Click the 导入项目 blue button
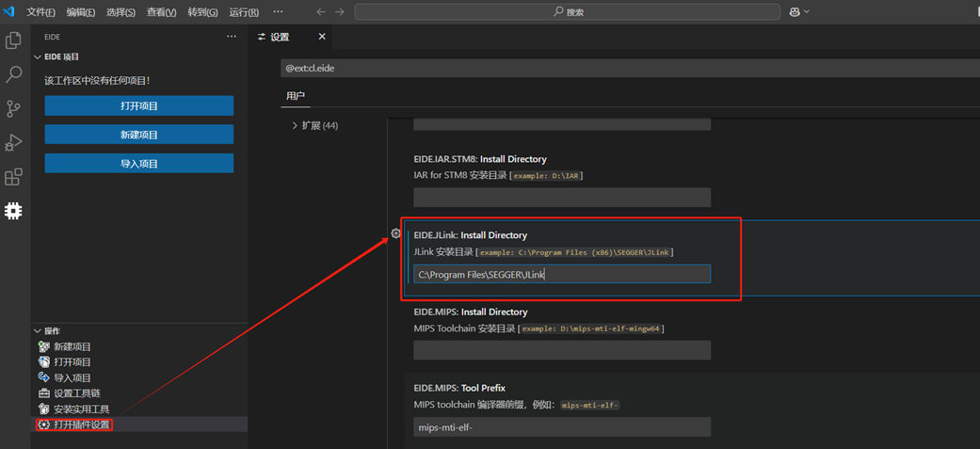Screen dimensions: 980x449 click(139, 164)
